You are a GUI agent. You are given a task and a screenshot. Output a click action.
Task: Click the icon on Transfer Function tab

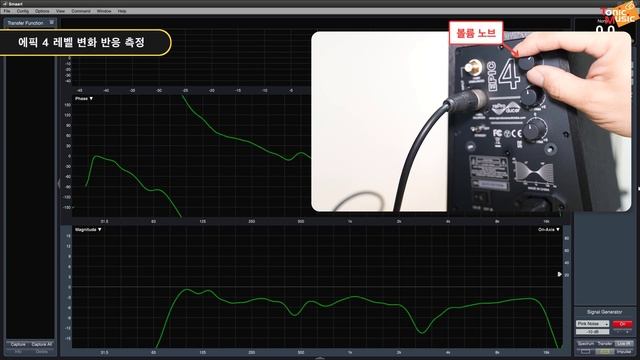[51, 22]
